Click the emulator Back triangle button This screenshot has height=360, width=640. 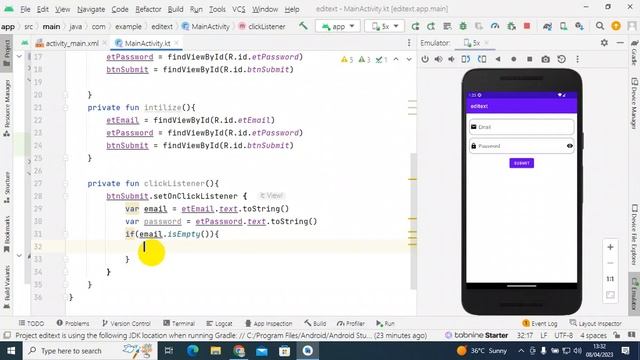pos(498,59)
